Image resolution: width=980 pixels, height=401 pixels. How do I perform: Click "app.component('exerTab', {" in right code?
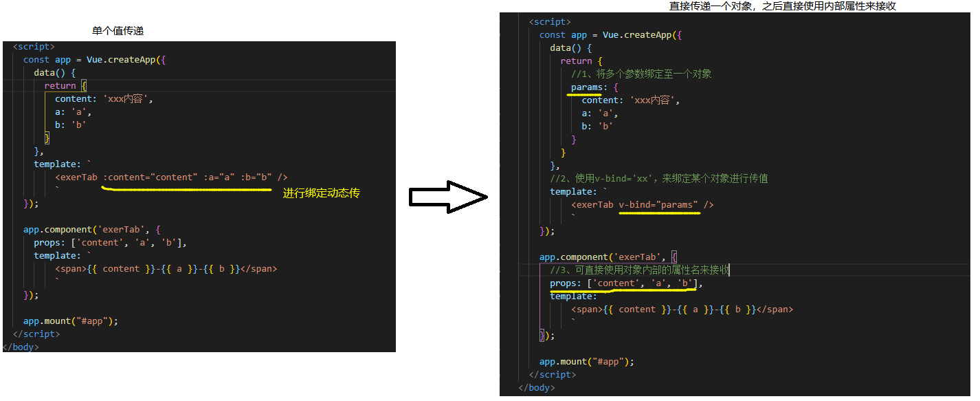(608, 257)
